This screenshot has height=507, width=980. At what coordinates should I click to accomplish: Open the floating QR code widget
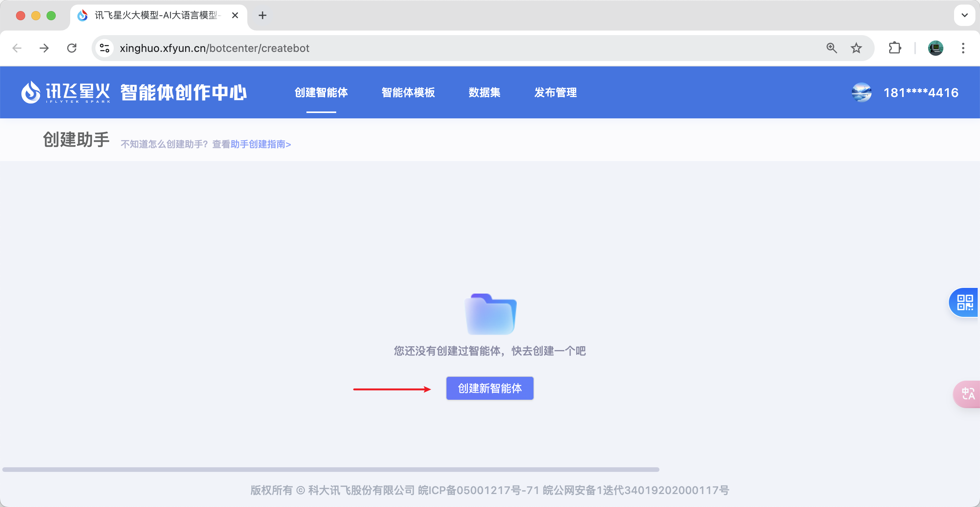[964, 302]
